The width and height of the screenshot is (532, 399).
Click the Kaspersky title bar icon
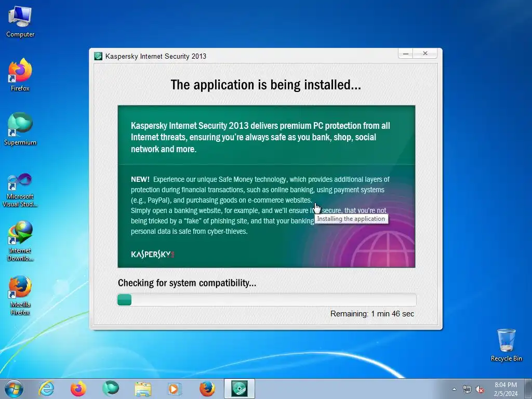click(98, 56)
